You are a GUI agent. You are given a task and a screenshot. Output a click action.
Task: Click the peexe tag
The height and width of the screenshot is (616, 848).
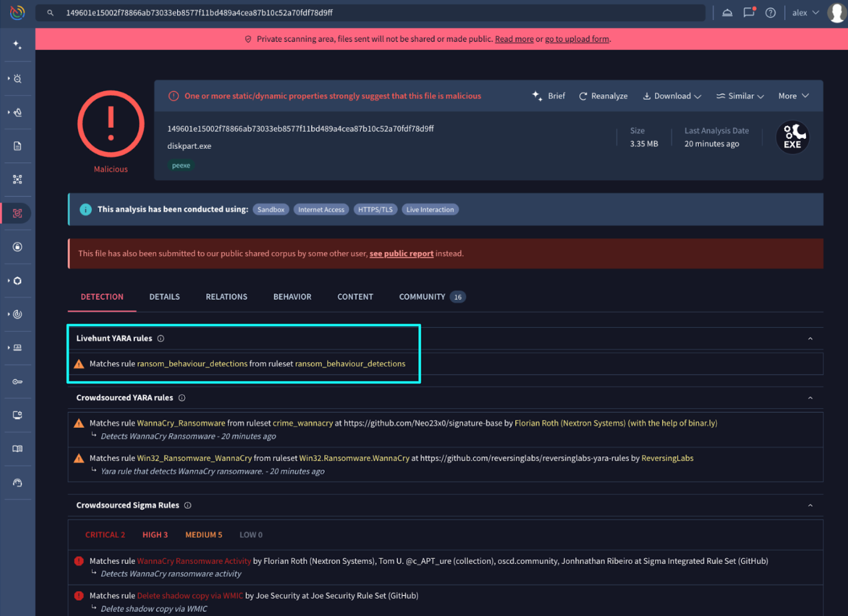coord(181,166)
